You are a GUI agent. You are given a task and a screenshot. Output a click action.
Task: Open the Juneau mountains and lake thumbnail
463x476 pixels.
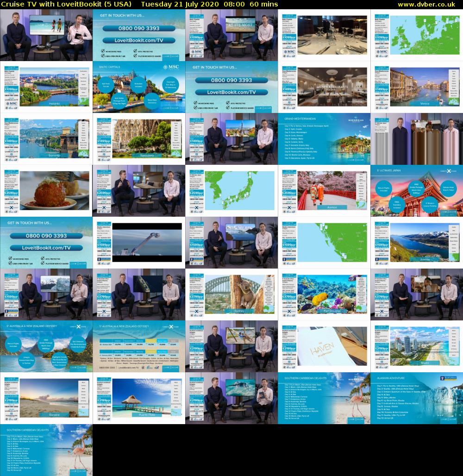tap(417, 243)
